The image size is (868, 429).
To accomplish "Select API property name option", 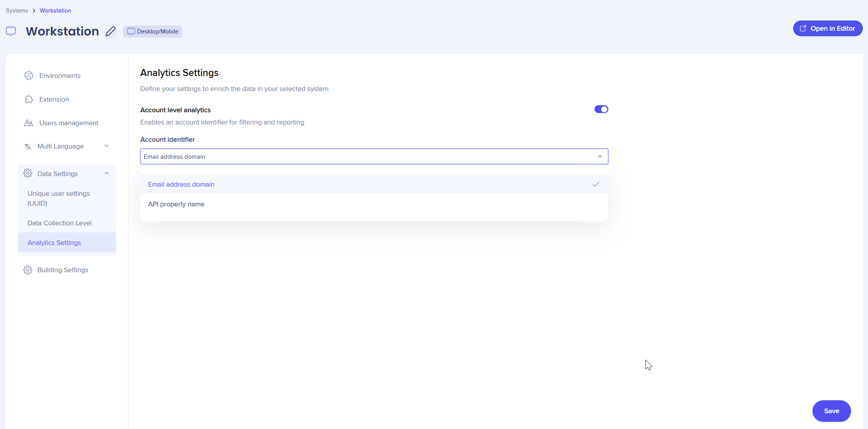I will tap(176, 204).
